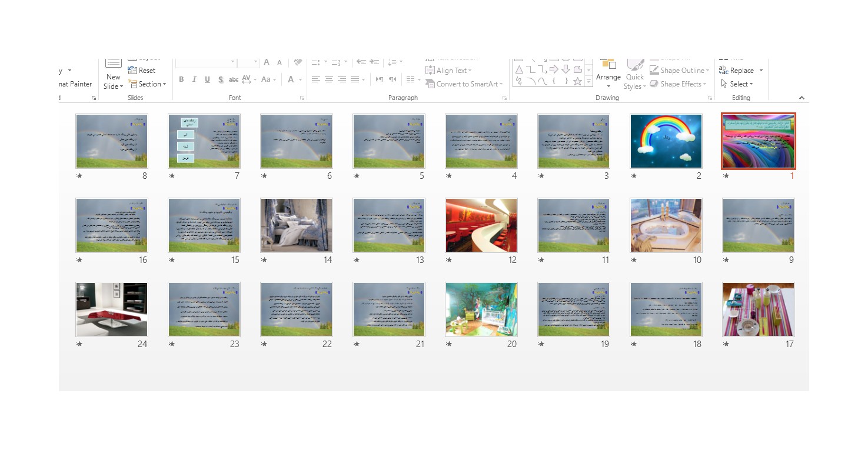Select the five-point star shape
The image size is (868, 450).
pyautogui.click(x=577, y=81)
